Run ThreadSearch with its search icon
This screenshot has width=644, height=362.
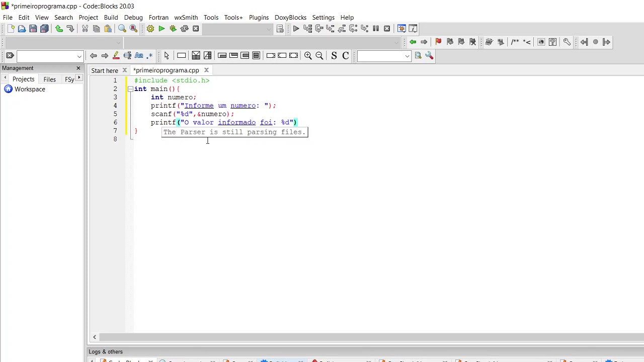coord(418,56)
